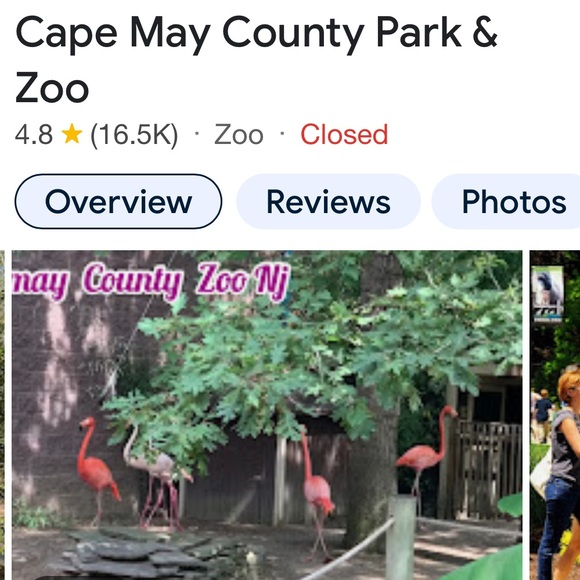The width and height of the screenshot is (580, 580).
Task: Open the partial photo at the left edge
Action: [x=2, y=415]
